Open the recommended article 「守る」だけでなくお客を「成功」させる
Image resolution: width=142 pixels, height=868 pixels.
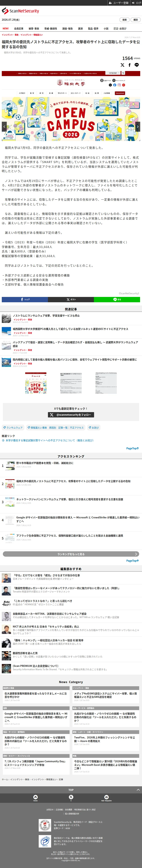(x=46, y=576)
